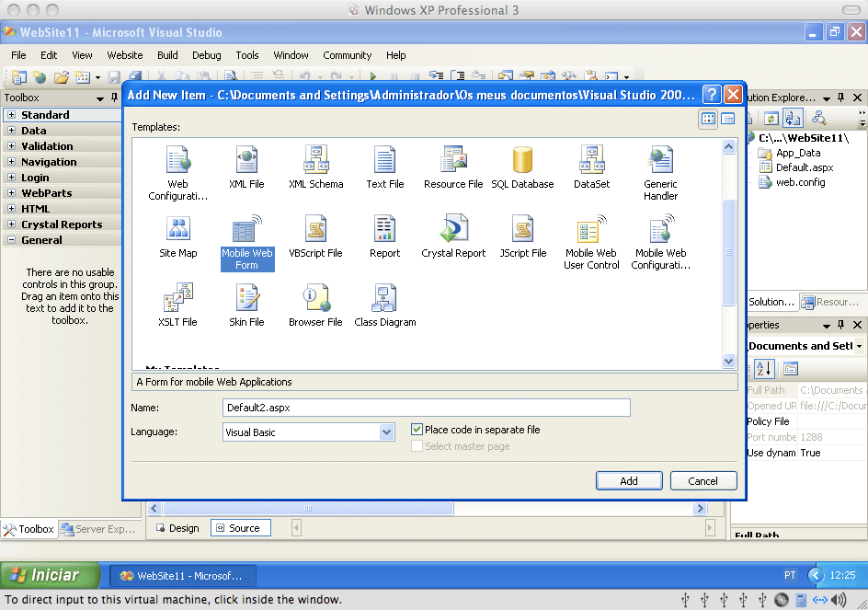Viewport: 868px width, 610px height.
Task: Pick the Skin File template
Action: coord(246,305)
